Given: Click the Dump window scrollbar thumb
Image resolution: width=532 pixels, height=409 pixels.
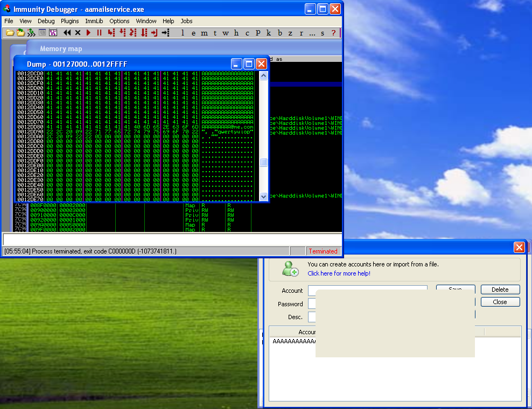Looking at the screenshot, I should [x=263, y=162].
